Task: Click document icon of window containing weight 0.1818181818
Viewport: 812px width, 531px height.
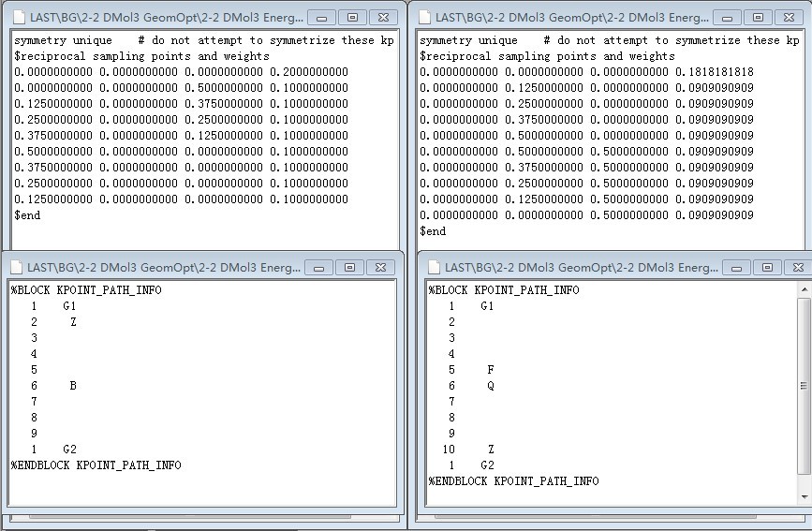Action: pyautogui.click(x=424, y=17)
